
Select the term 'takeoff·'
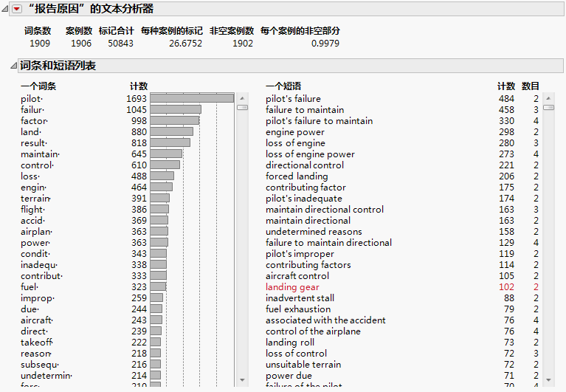point(37,343)
